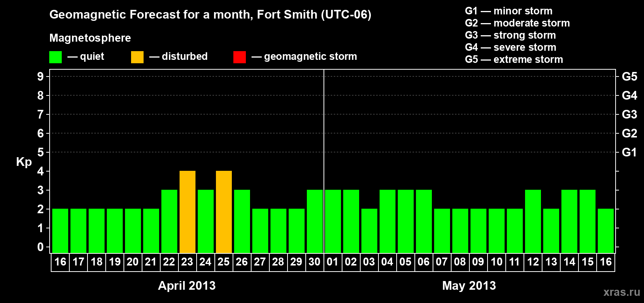Click the date cell '04' in May
The image size is (644, 303).
[x=388, y=262]
